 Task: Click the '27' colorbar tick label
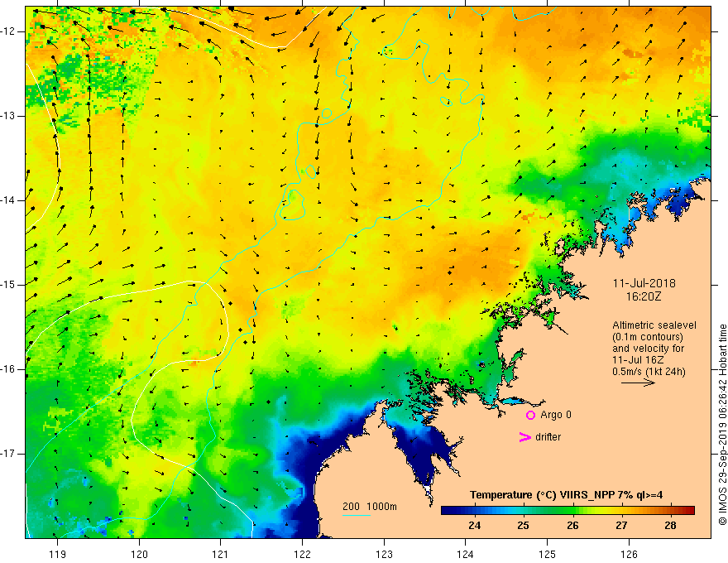pos(621,526)
